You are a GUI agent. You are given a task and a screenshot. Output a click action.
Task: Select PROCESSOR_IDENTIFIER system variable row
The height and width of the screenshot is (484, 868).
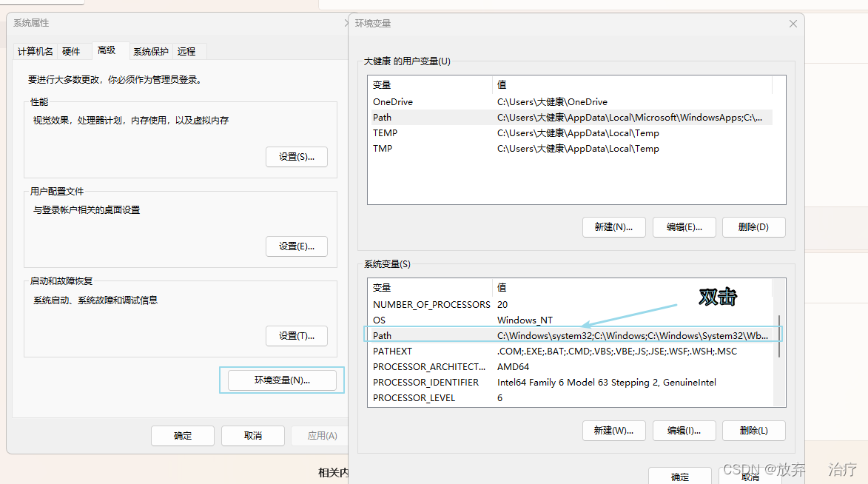(x=570, y=382)
